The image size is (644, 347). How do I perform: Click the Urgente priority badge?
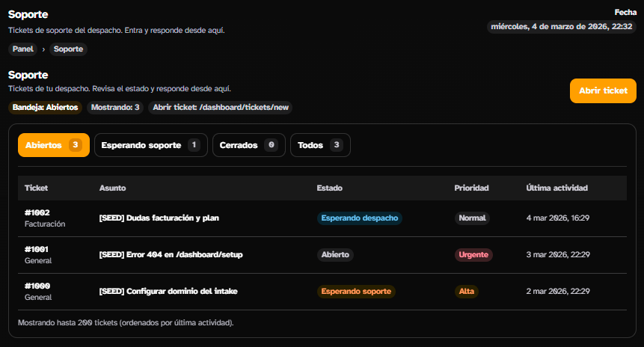click(473, 255)
